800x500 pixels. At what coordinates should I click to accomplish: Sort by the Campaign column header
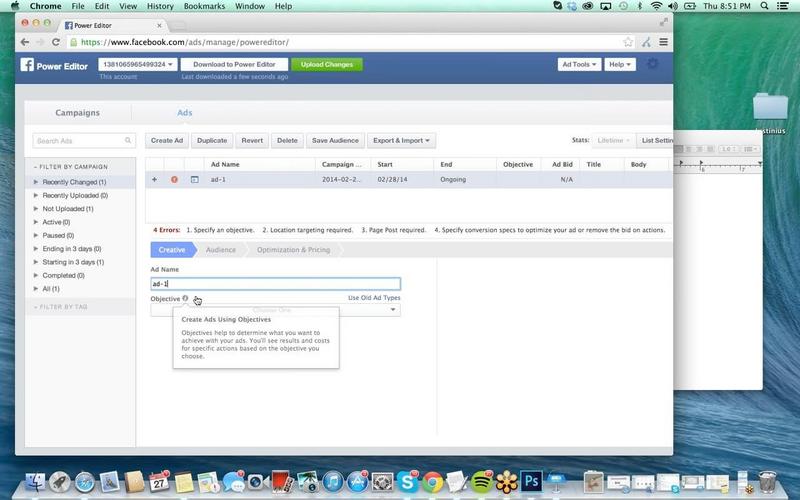[x=342, y=164]
